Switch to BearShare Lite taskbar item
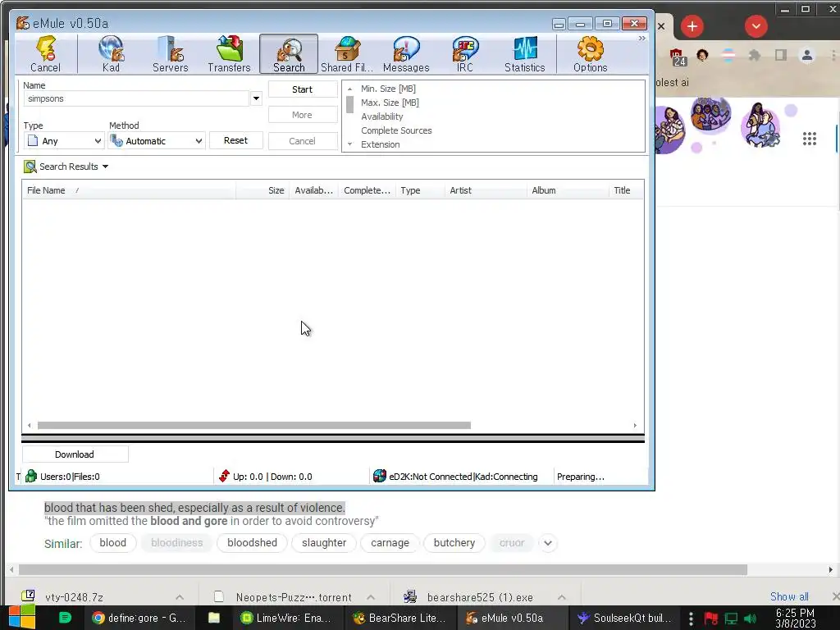 (x=399, y=618)
